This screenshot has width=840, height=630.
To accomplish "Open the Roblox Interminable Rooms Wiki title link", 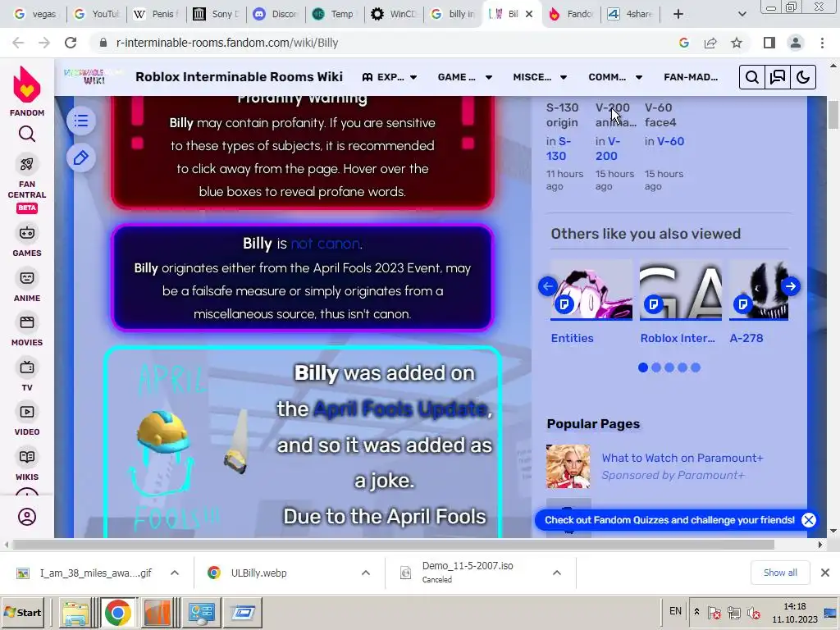I will (239, 76).
